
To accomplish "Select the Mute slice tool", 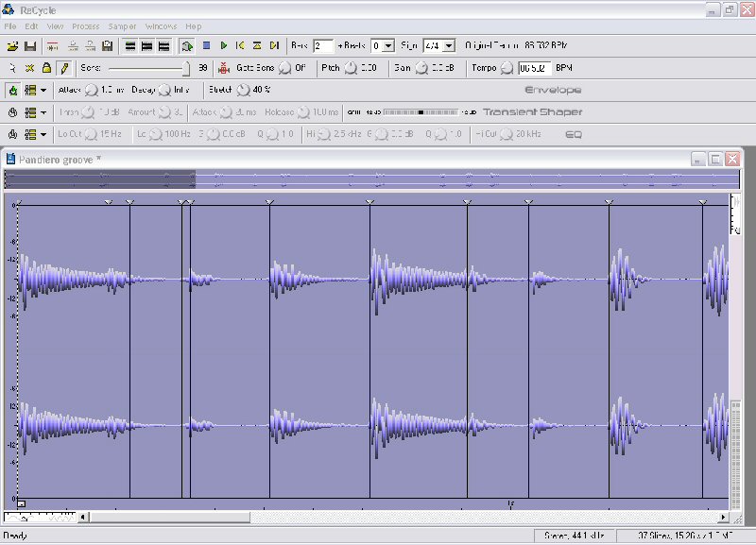I will [x=29, y=68].
